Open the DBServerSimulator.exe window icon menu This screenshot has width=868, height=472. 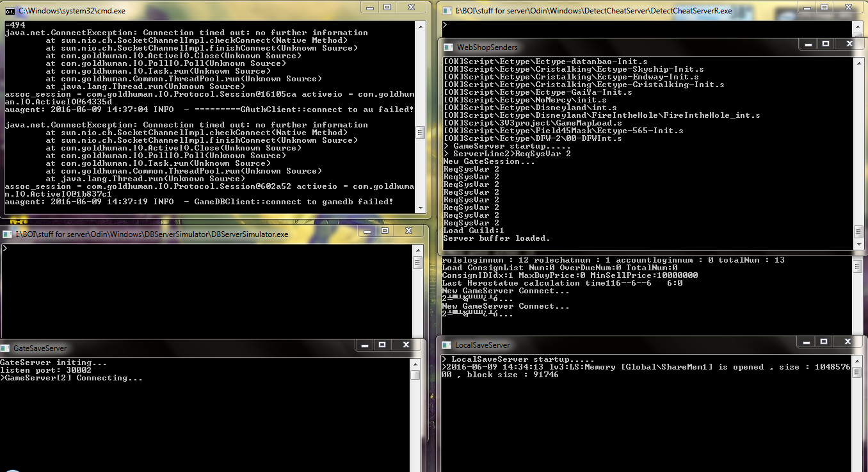[x=7, y=234]
